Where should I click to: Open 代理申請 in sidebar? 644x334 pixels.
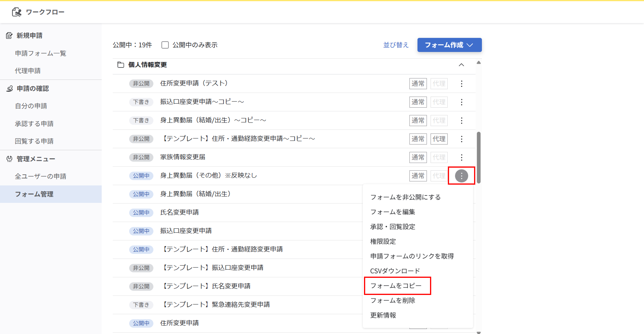pyautogui.click(x=28, y=71)
